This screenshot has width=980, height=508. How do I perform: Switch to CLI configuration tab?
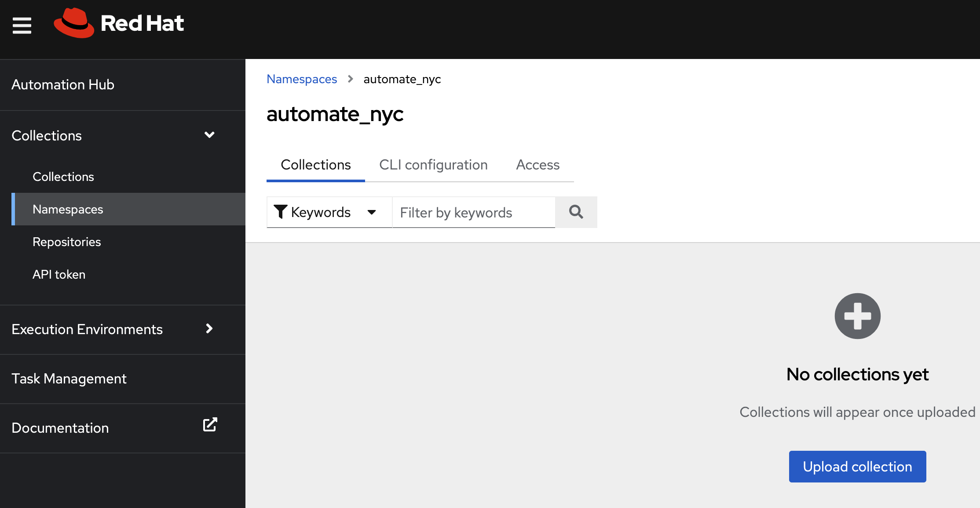tap(434, 164)
